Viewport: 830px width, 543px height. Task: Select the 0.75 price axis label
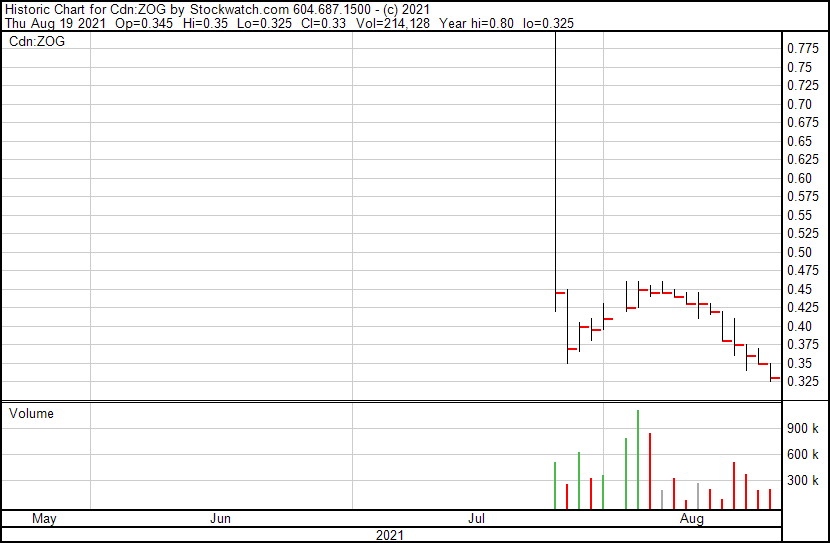coord(799,67)
